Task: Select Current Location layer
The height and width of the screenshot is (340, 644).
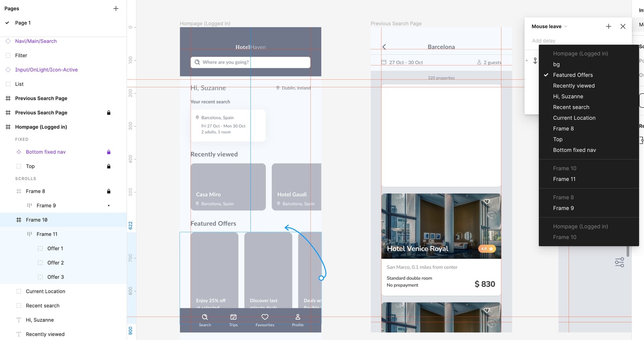Action: 46,291
